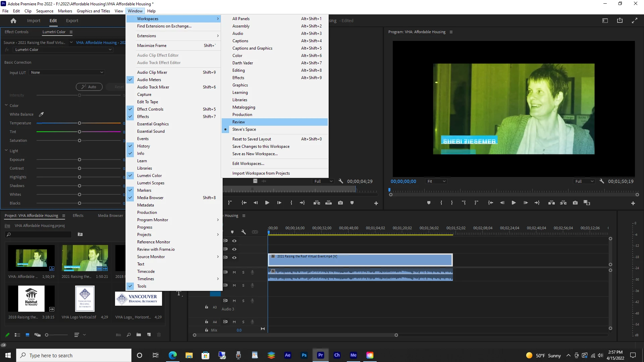
Task: Click Export Frame camera icon in Program monitor
Action: point(575,203)
